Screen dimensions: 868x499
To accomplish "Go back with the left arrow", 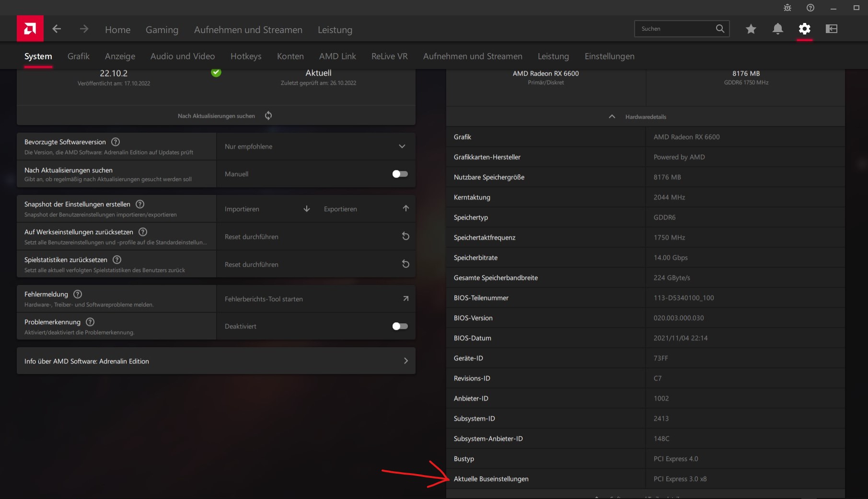I will pyautogui.click(x=57, y=29).
